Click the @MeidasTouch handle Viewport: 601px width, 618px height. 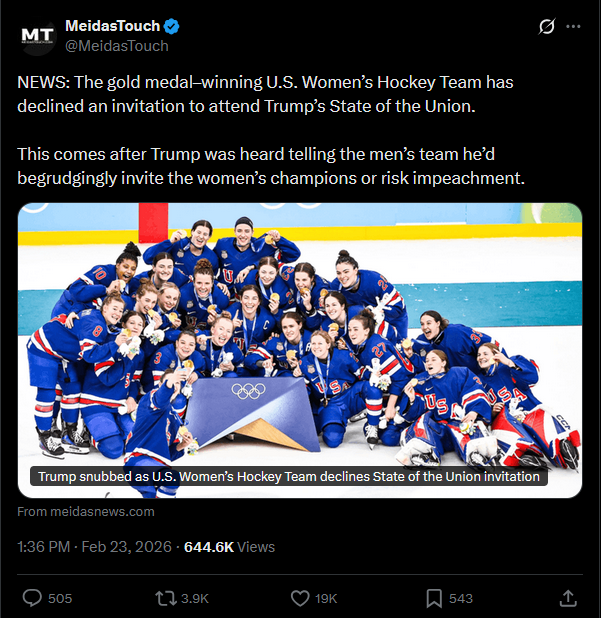click(116, 46)
